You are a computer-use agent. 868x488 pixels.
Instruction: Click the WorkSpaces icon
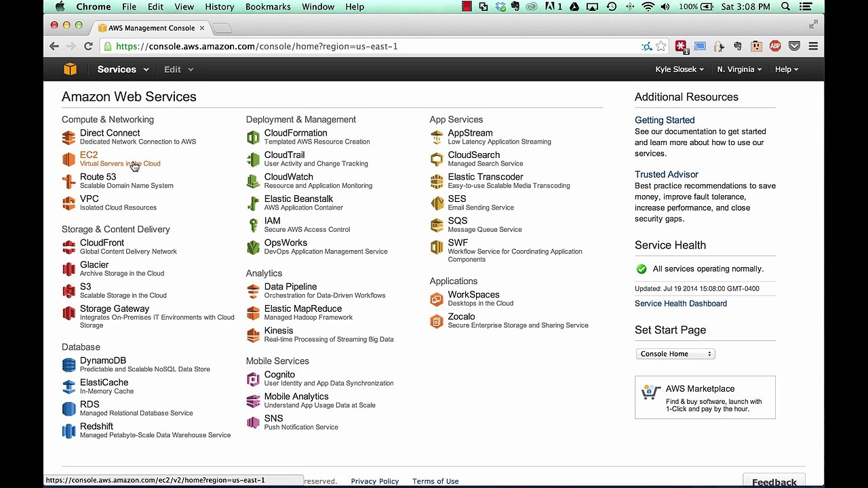click(x=437, y=299)
